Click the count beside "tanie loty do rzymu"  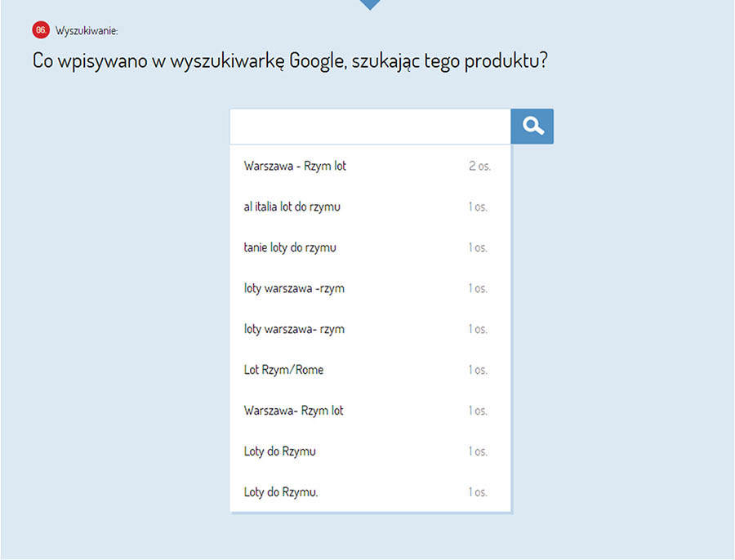pyautogui.click(x=478, y=247)
